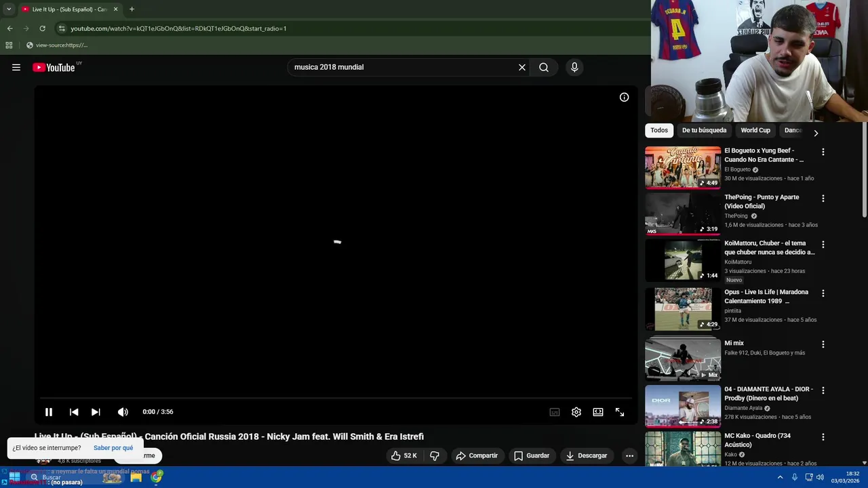Reload the current page

42,28
